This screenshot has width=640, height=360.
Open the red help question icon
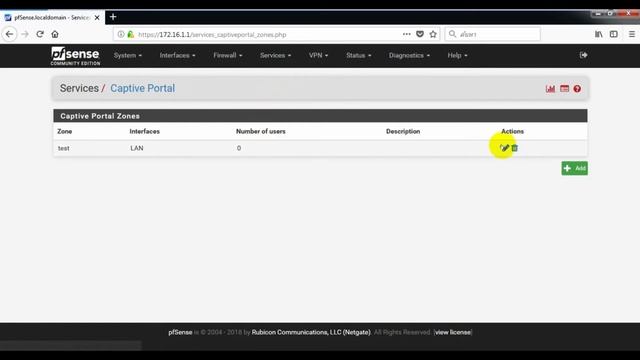(577, 89)
